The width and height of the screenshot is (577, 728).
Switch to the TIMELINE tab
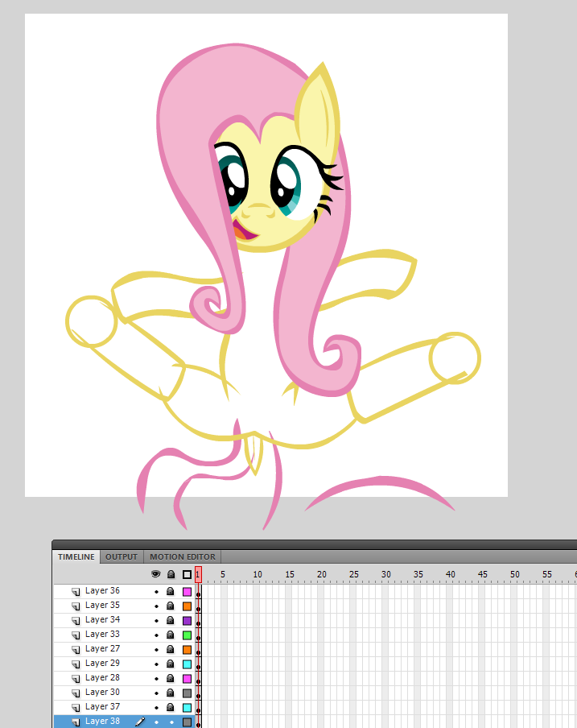[76, 556]
